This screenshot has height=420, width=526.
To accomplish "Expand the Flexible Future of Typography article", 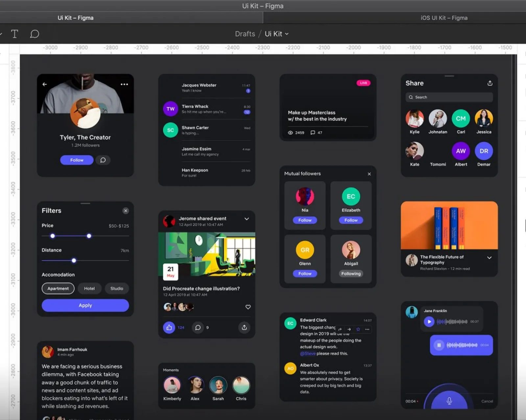I will (489, 258).
